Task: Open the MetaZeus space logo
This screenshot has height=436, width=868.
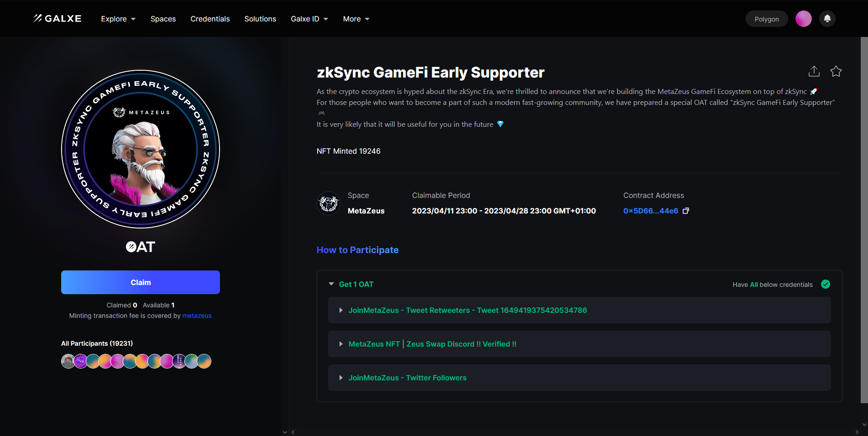Action: (x=329, y=203)
